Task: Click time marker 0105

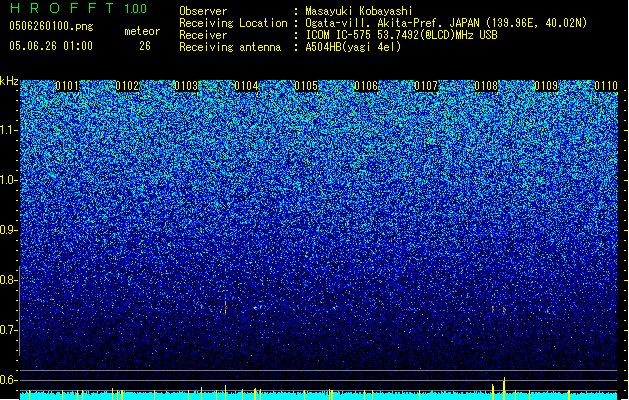Action: pos(306,86)
